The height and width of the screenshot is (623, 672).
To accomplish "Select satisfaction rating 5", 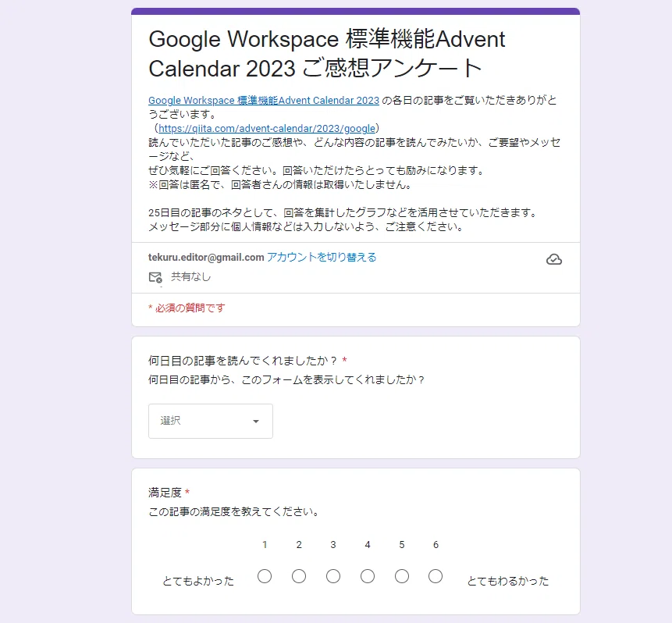I will [402, 576].
